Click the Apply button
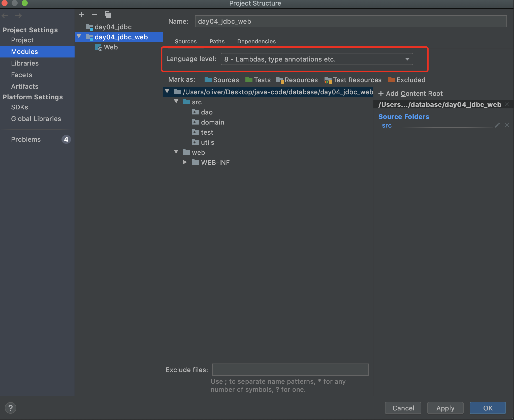 [x=445, y=408]
